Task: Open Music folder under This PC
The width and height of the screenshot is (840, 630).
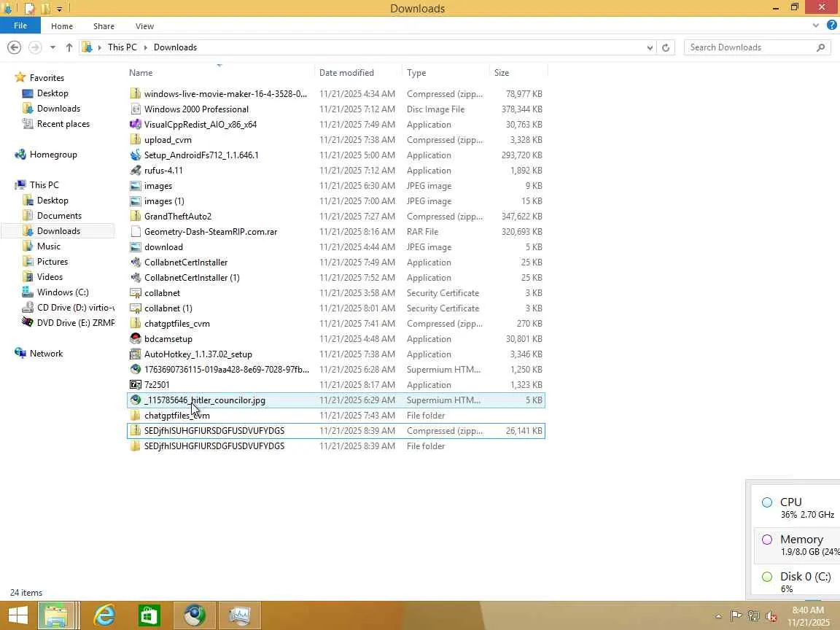Action: [48, 246]
